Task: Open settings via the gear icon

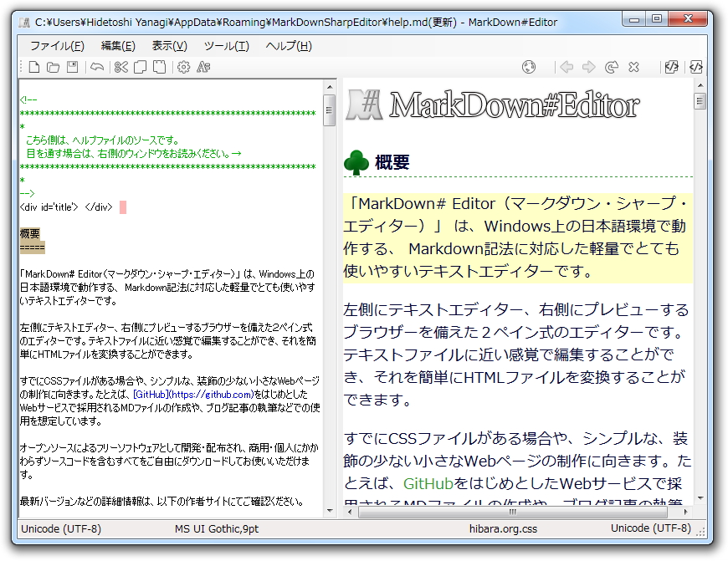Action: [184, 67]
